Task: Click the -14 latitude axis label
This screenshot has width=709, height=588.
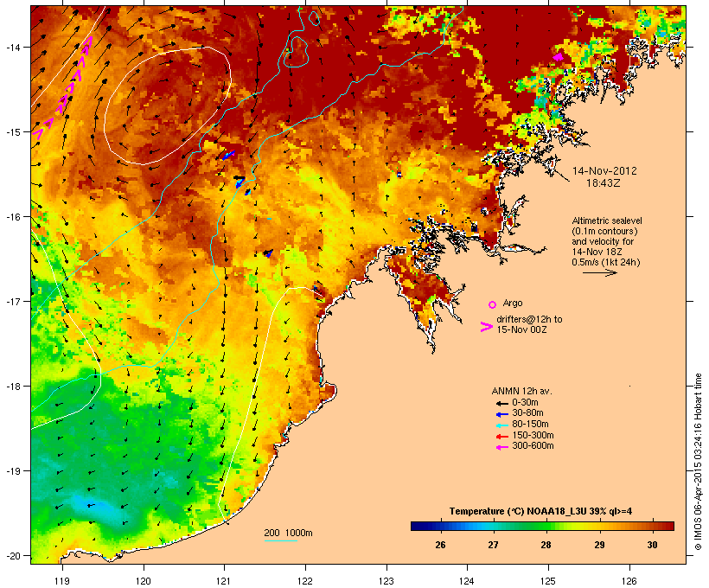Action: click(12, 47)
